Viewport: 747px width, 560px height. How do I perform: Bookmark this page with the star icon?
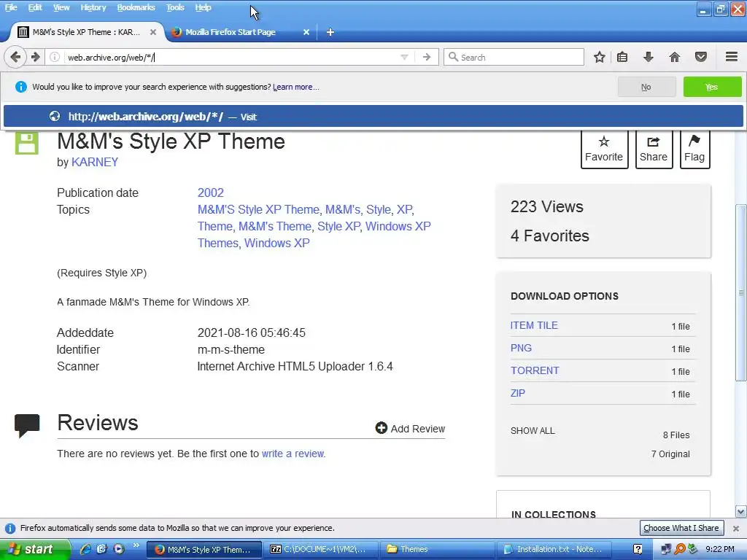point(600,57)
